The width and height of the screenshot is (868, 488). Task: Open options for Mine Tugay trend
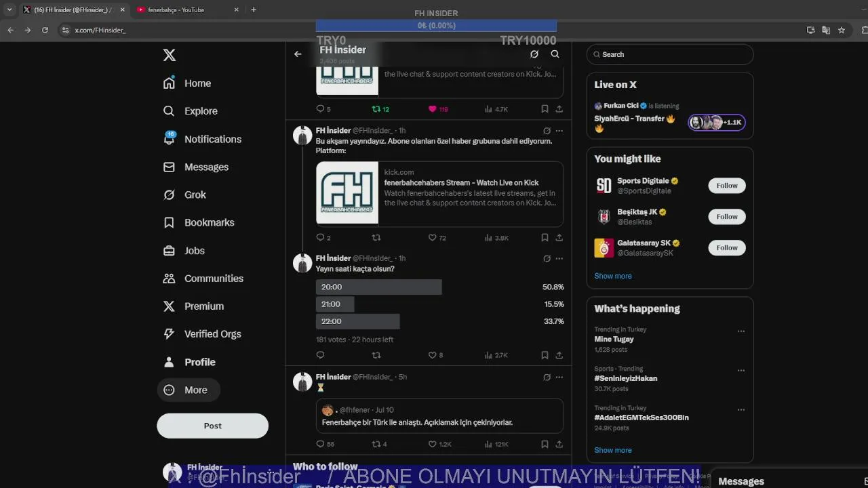pos(741,331)
